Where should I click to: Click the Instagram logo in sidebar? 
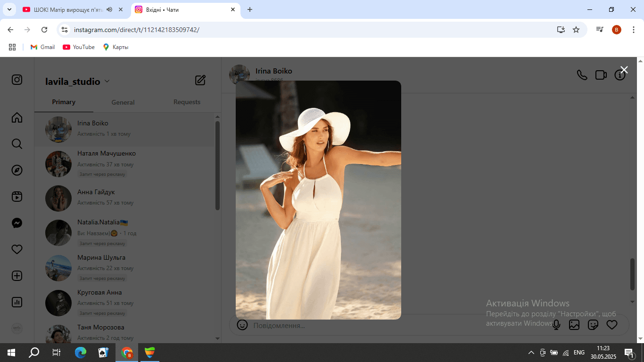pyautogui.click(x=17, y=80)
